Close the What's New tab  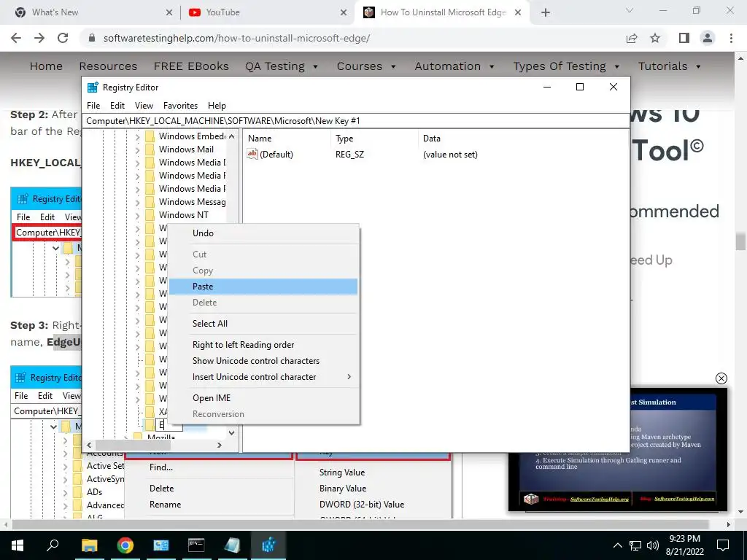pyautogui.click(x=169, y=12)
